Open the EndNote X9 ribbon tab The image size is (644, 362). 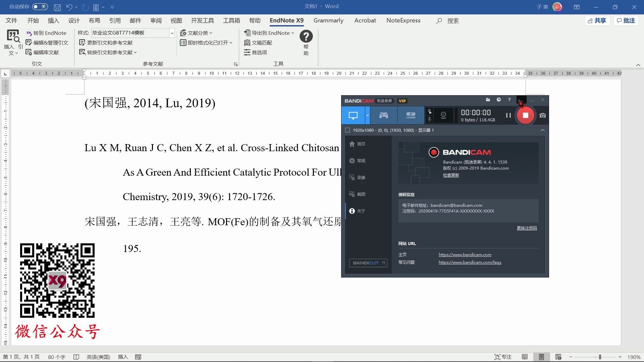286,20
